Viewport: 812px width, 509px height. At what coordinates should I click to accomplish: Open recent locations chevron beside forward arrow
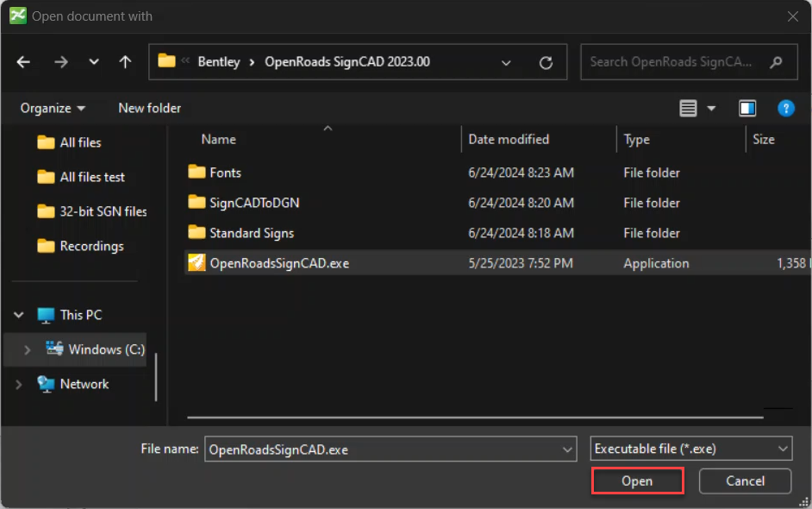click(94, 62)
